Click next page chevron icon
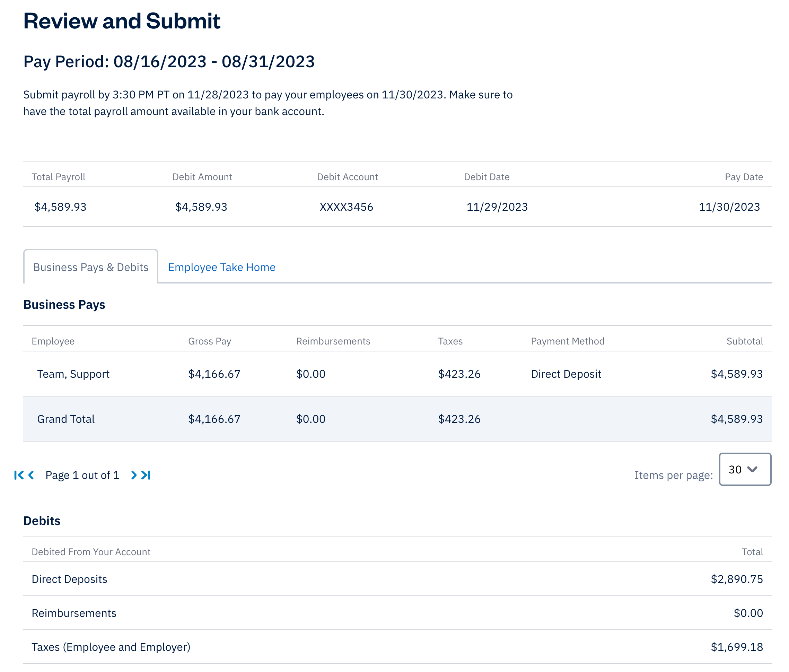The image size is (789, 672). (134, 475)
